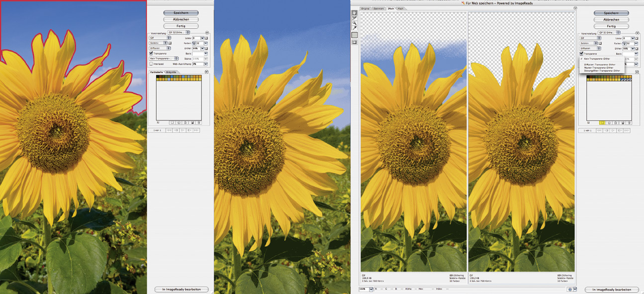Activate the Zoom magnifier tool
644x294 pixels.
click(x=355, y=23)
